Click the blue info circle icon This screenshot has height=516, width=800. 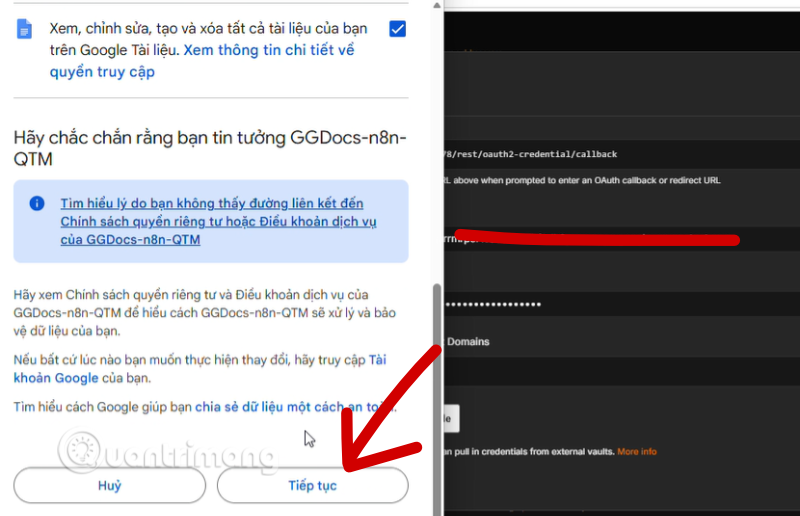[37, 203]
